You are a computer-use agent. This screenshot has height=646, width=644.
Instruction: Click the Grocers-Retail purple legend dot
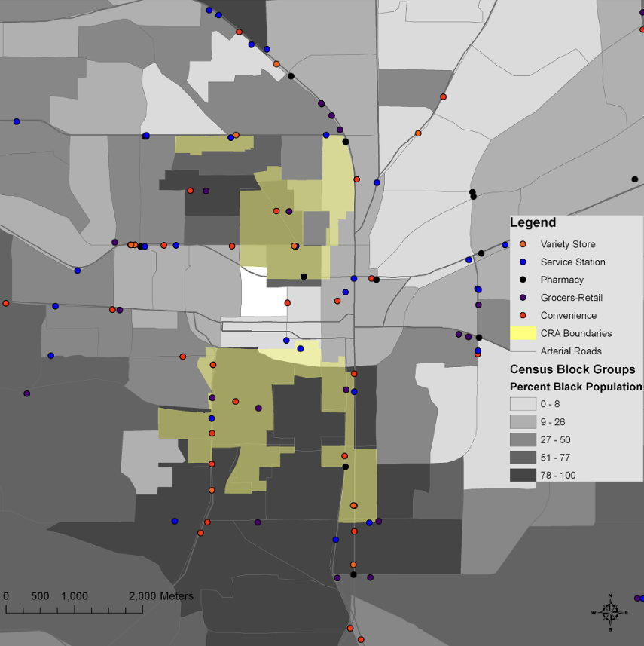(x=523, y=297)
